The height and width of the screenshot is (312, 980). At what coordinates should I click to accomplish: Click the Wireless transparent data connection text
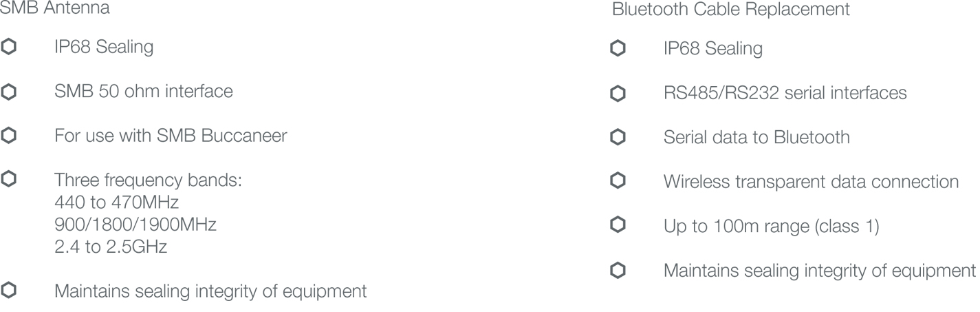pyautogui.click(x=811, y=182)
